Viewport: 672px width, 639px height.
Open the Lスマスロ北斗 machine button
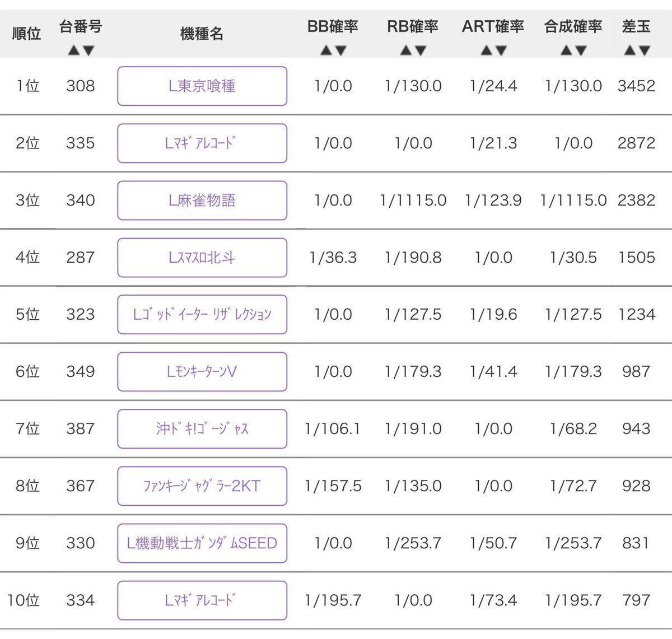pos(202,258)
